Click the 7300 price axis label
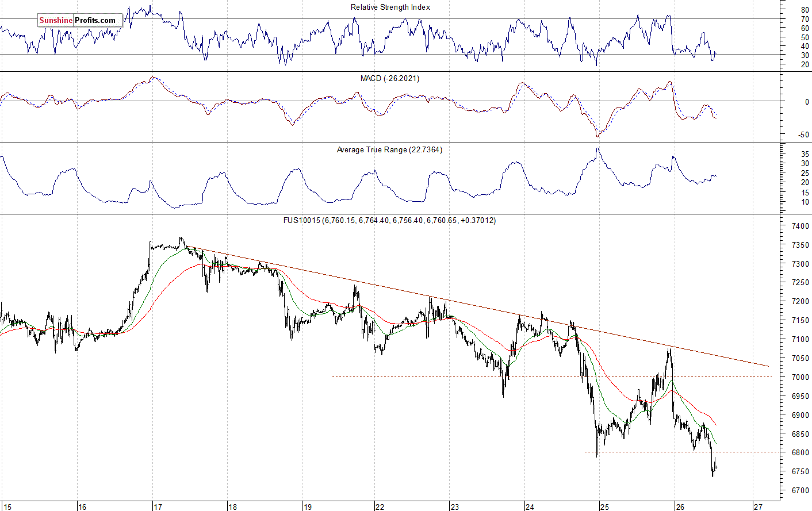This screenshot has height=511, width=812. [x=800, y=264]
